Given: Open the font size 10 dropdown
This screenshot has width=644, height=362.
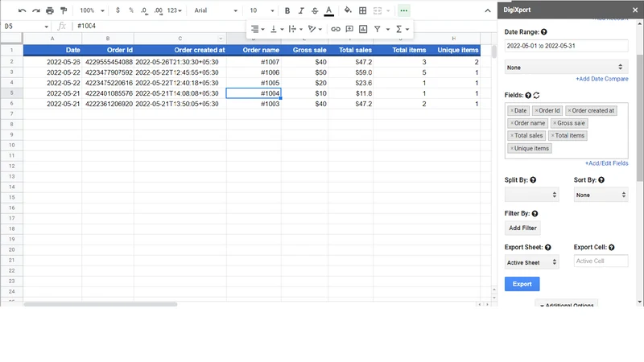Looking at the screenshot, I should click(262, 10).
